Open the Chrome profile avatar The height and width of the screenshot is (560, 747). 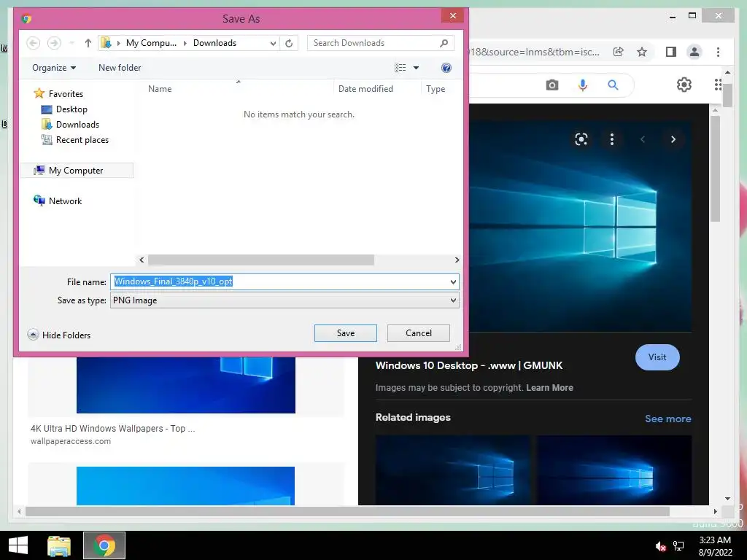tap(694, 52)
